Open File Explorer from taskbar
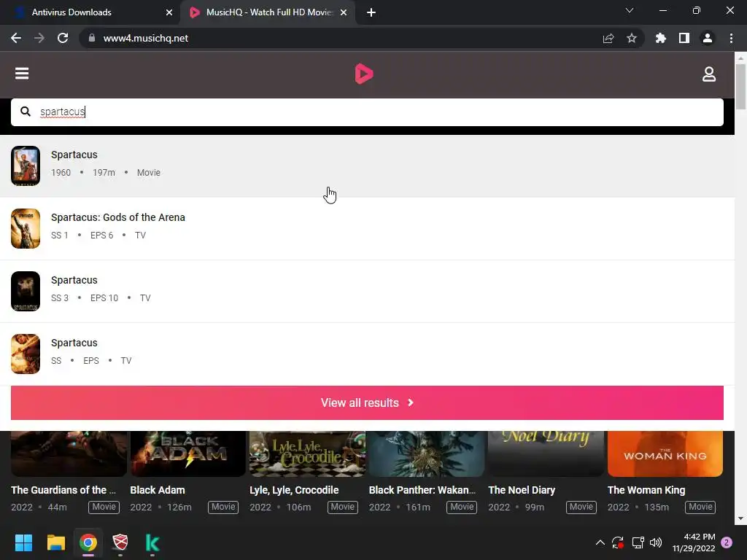Viewport: 747px width, 560px height. (55, 542)
